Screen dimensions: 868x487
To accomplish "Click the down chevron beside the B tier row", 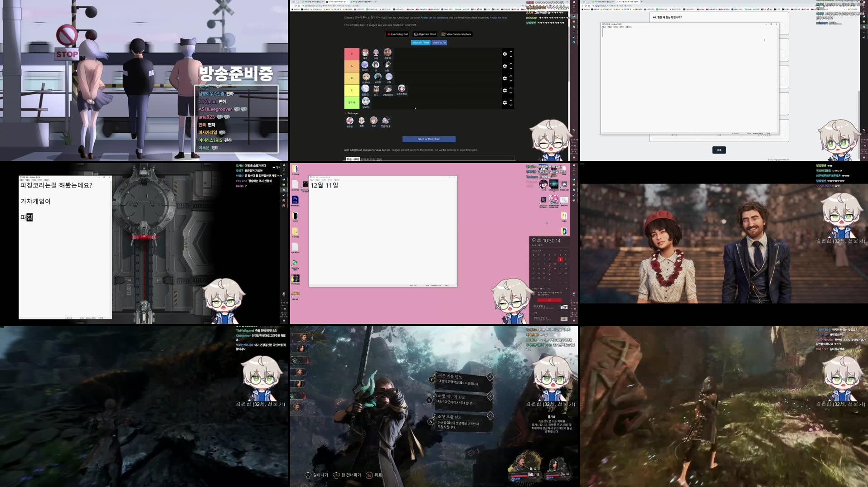I will click(x=511, y=81).
